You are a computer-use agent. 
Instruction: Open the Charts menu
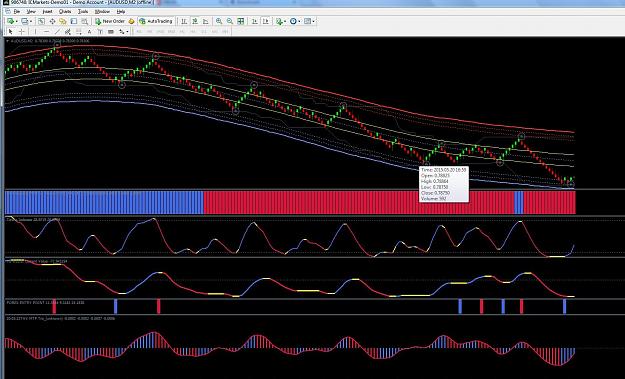(65, 12)
